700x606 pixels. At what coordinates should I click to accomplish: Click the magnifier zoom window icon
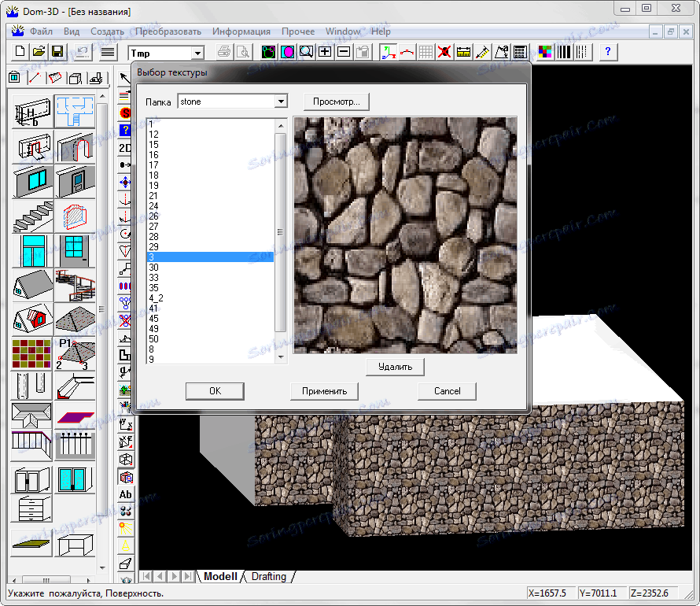point(306,52)
